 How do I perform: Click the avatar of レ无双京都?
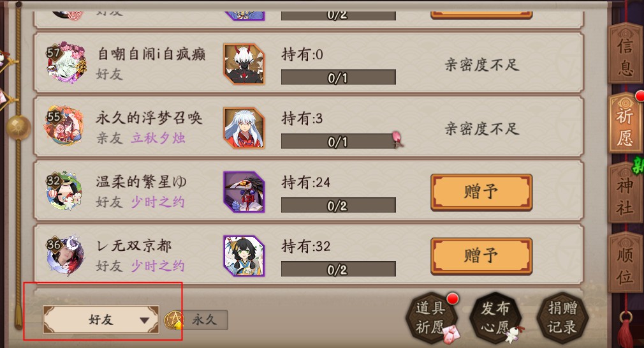[65, 255]
